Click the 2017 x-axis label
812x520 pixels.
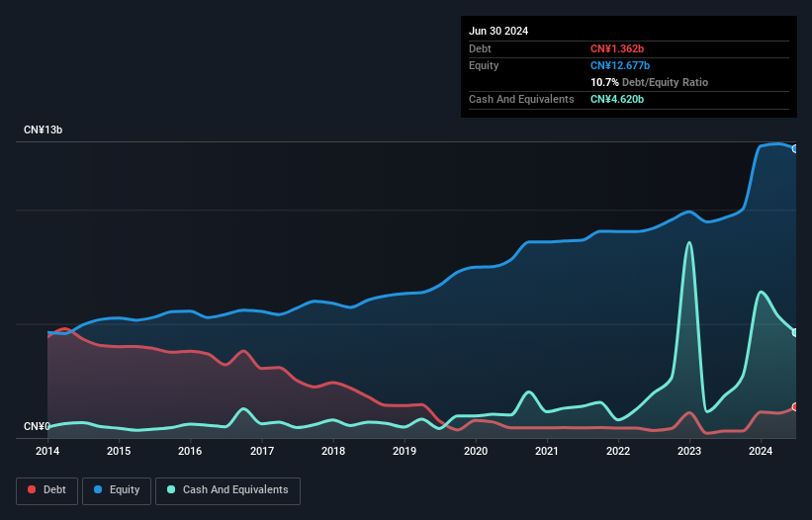tap(262, 451)
